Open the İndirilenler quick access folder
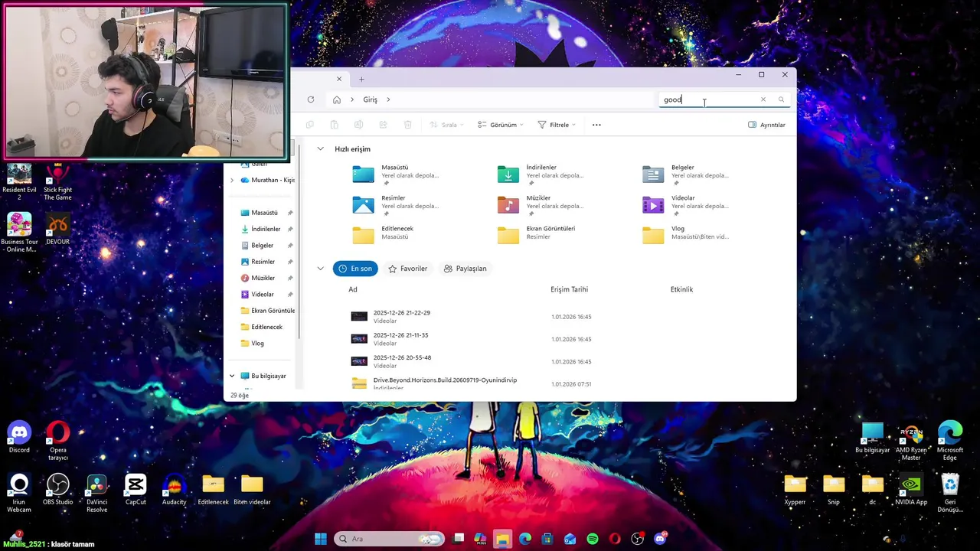 point(541,174)
